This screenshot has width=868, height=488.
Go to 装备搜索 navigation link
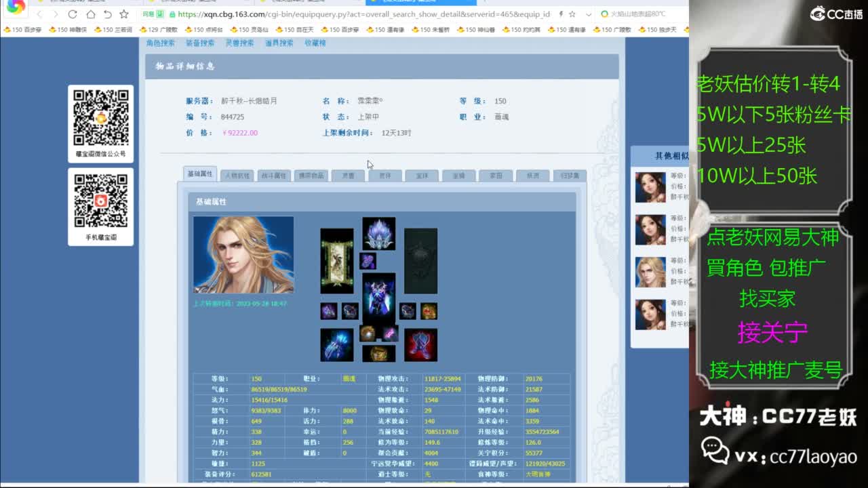tap(200, 43)
